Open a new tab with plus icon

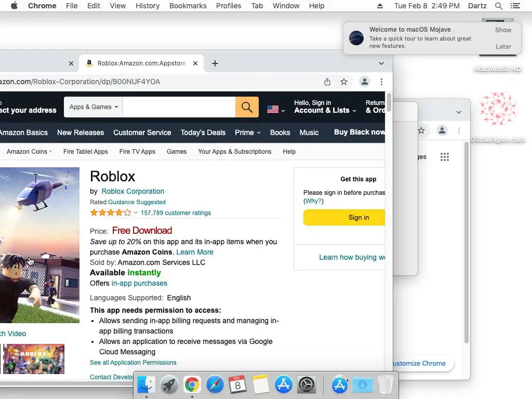[x=215, y=63]
